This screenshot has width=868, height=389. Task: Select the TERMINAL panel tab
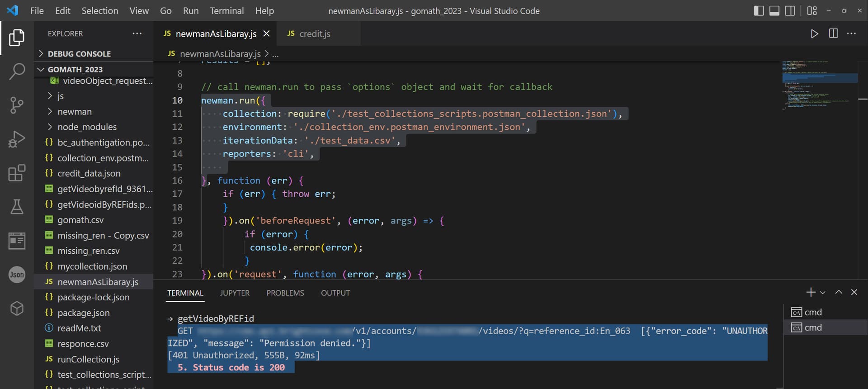(185, 293)
